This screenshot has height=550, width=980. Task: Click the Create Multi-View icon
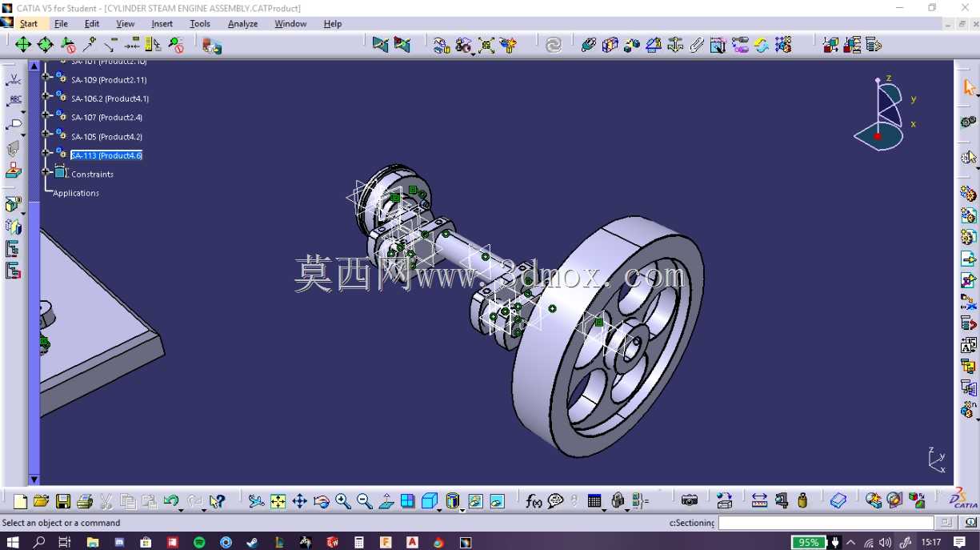408,501
